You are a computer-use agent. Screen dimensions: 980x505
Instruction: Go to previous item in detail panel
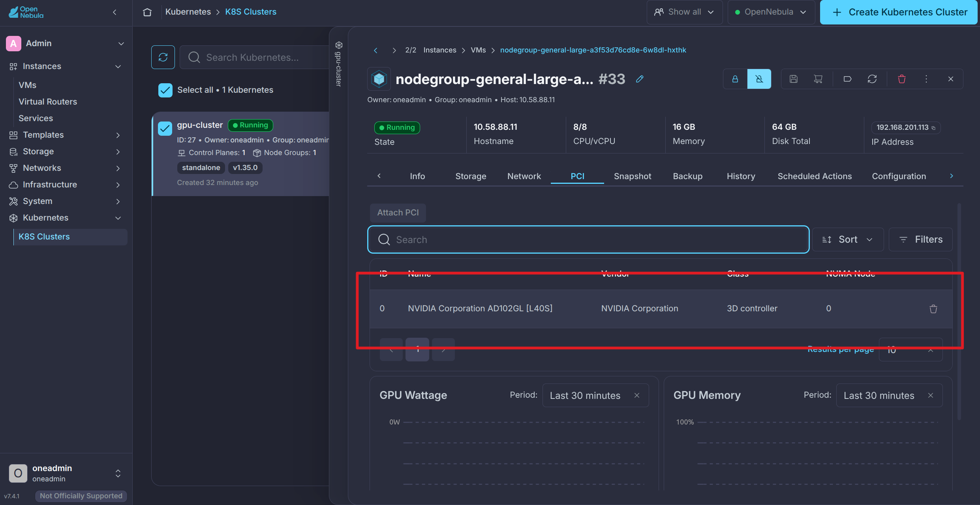point(375,50)
